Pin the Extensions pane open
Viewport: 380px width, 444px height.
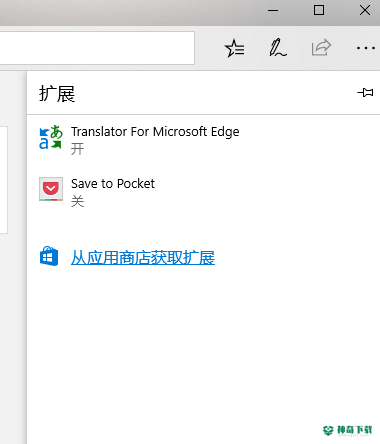(365, 92)
